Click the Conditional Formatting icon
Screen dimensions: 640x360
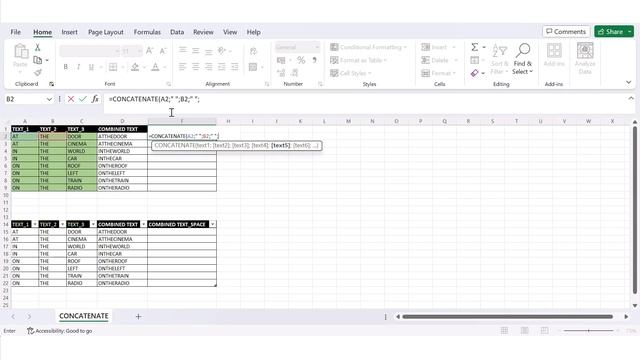tap(334, 47)
